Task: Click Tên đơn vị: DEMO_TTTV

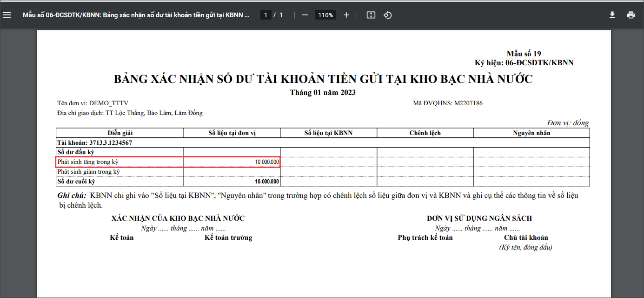Action: pos(93,103)
